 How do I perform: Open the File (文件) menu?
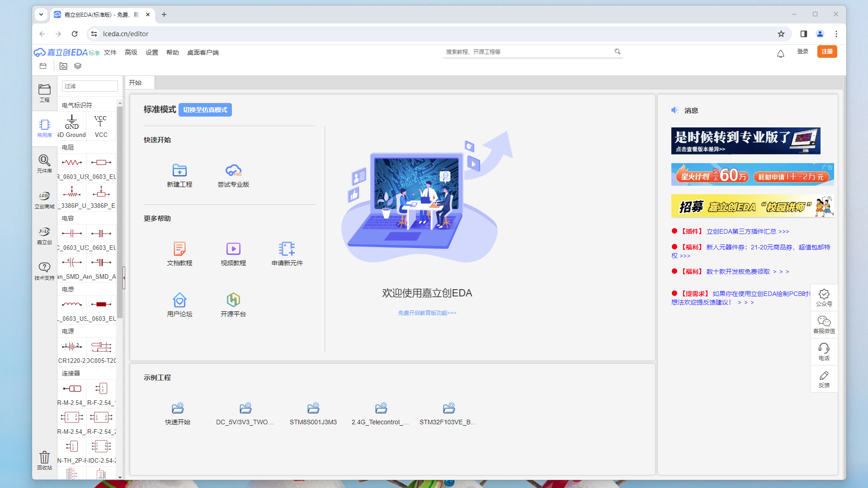110,52
